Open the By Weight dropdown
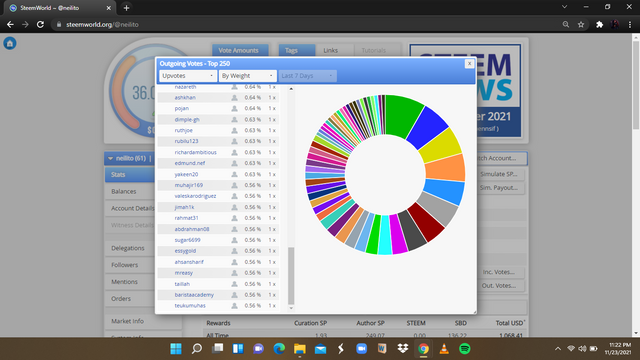 (247, 76)
